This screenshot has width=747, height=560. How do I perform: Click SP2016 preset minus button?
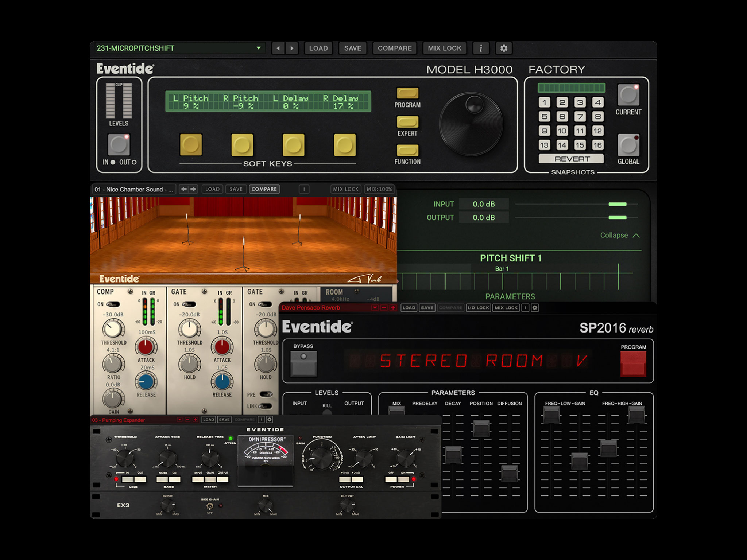[384, 308]
